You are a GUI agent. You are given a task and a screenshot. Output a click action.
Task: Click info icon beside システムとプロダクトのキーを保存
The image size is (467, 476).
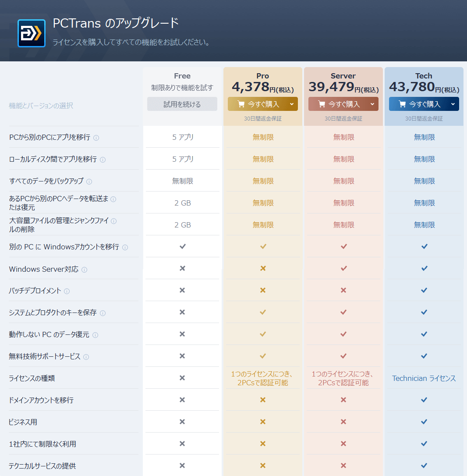(103, 313)
